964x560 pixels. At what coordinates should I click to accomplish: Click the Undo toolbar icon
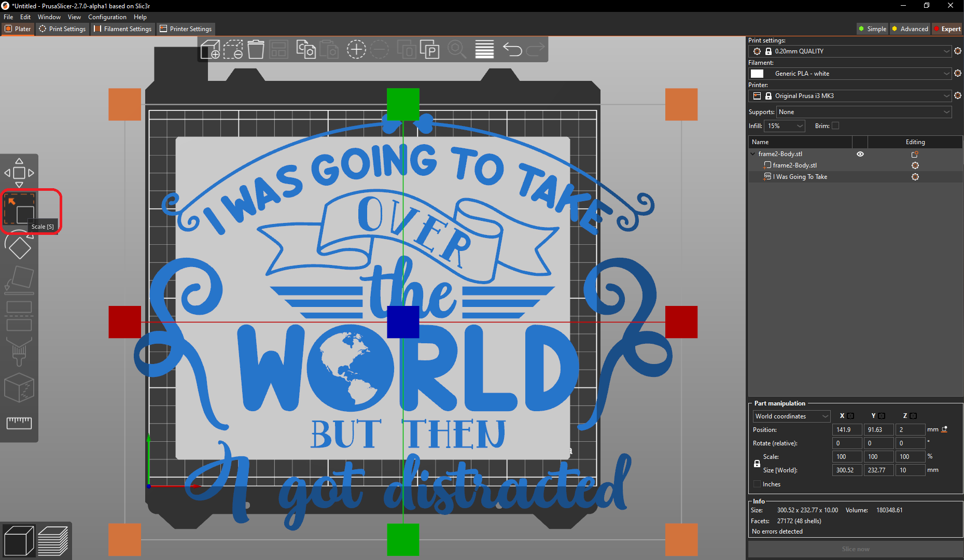(512, 49)
